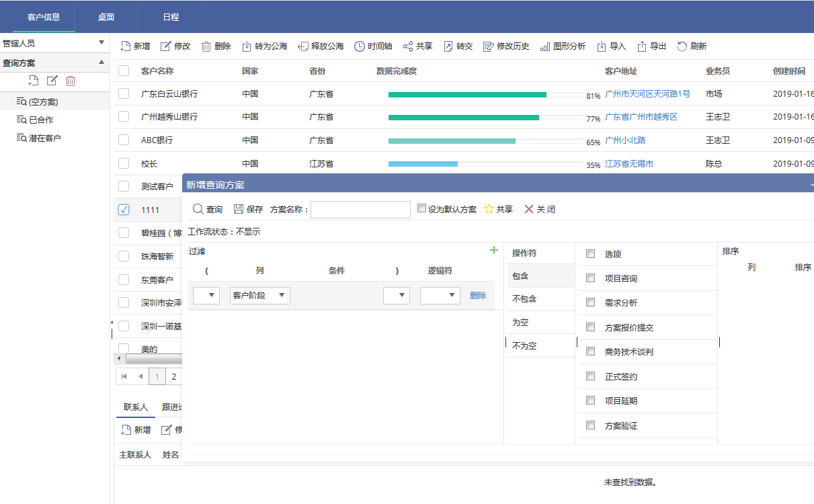The height and width of the screenshot is (504, 814).
Task: Click the 刷新 refresh icon
Action: [682, 46]
